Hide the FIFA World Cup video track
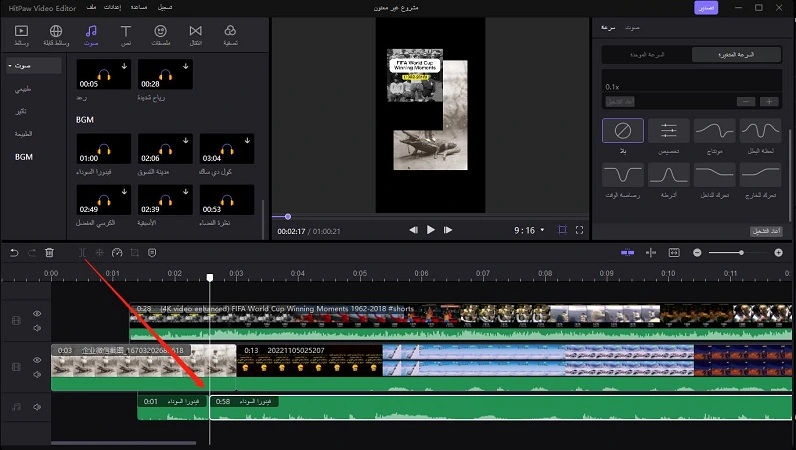The height and width of the screenshot is (450, 796). 37,313
